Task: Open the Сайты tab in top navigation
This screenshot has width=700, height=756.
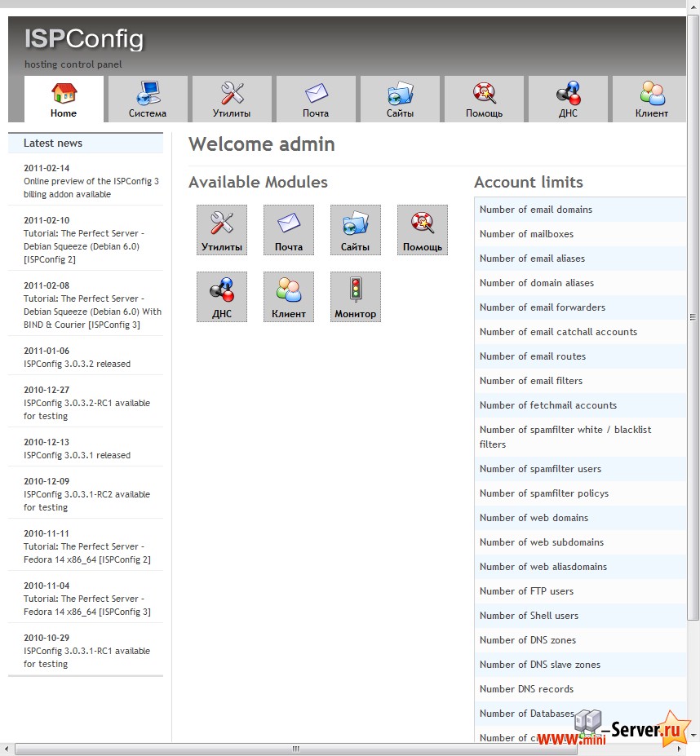Action: click(x=400, y=99)
